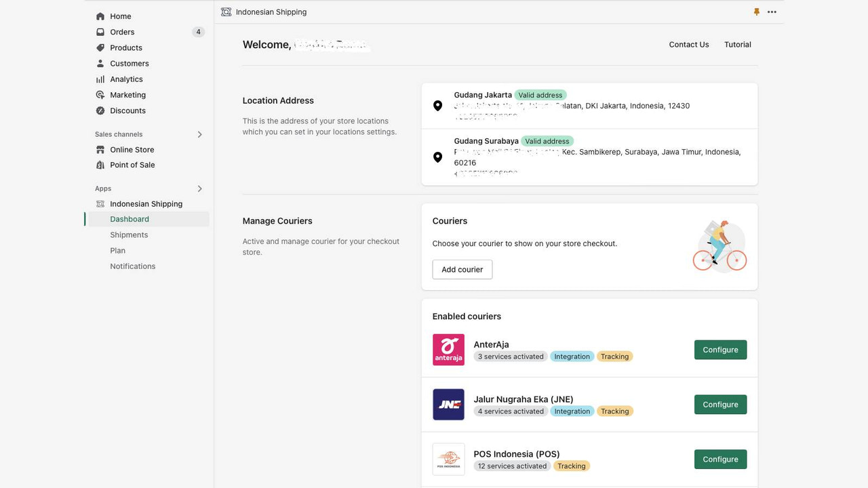Click the JNE courier logo

click(449, 405)
